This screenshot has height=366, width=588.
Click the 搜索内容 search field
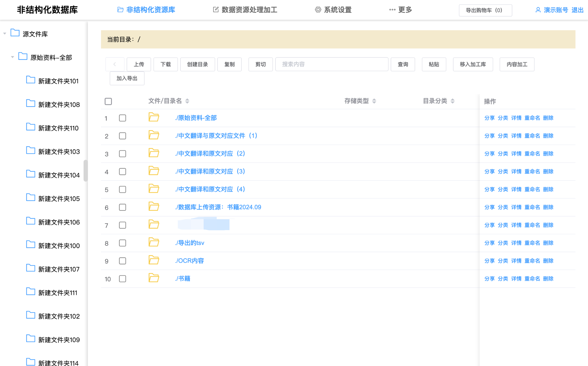pos(332,64)
